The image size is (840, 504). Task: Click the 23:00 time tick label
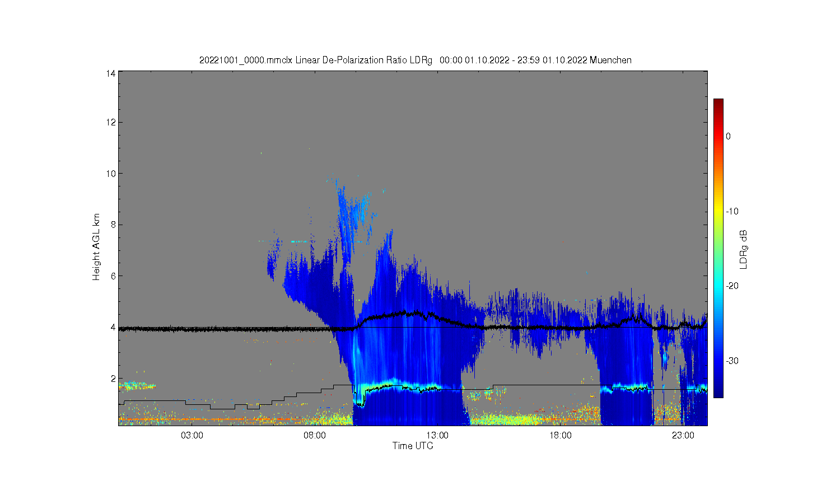pyautogui.click(x=683, y=436)
